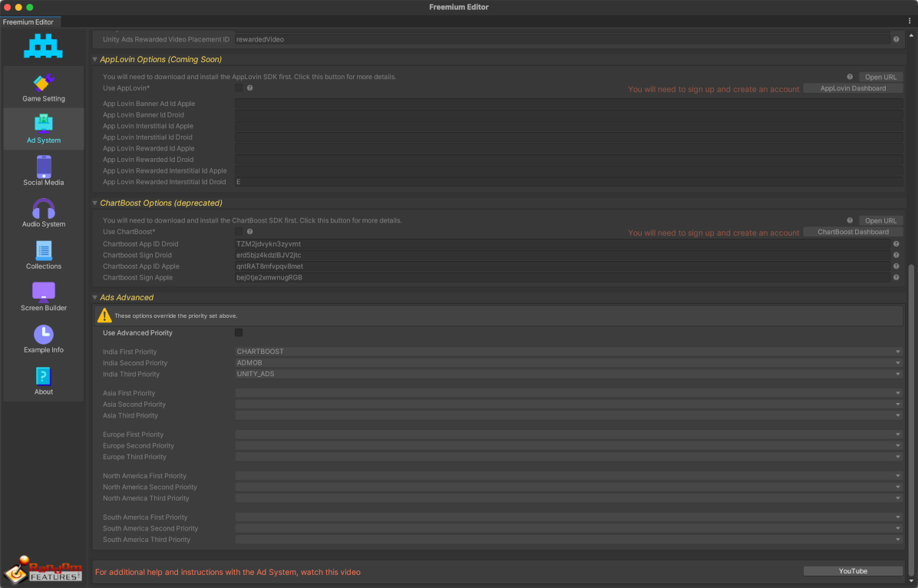
Task: Select the Ad System sidebar icon
Action: point(44,124)
